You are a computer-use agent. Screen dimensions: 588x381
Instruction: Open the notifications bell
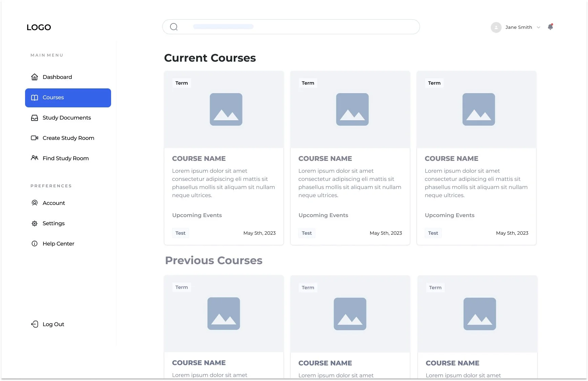pyautogui.click(x=549, y=27)
